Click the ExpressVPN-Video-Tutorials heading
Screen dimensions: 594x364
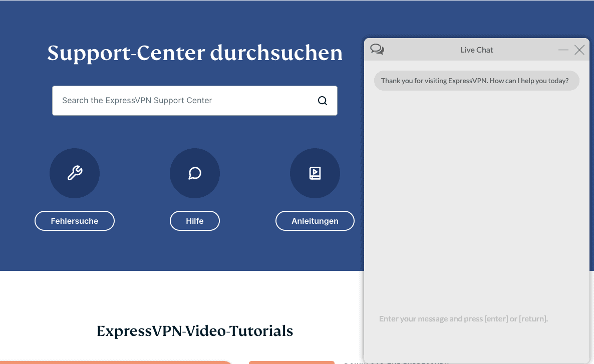coord(195,330)
